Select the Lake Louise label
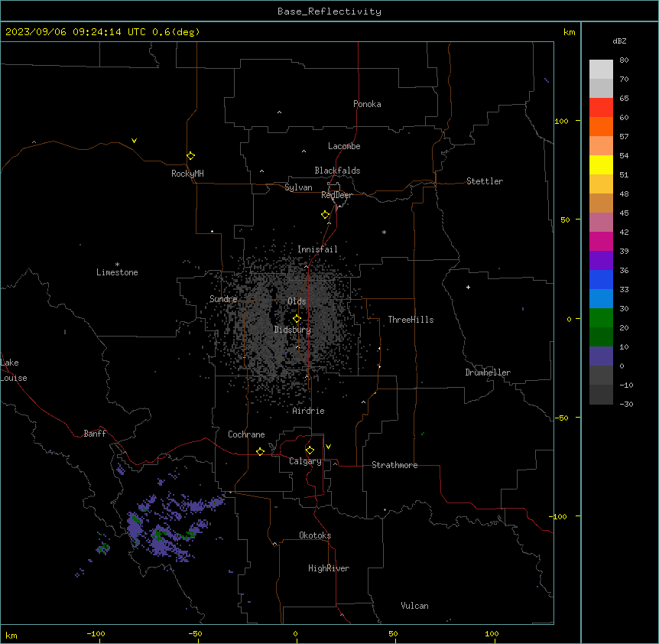This screenshot has height=644, width=659. [12, 370]
